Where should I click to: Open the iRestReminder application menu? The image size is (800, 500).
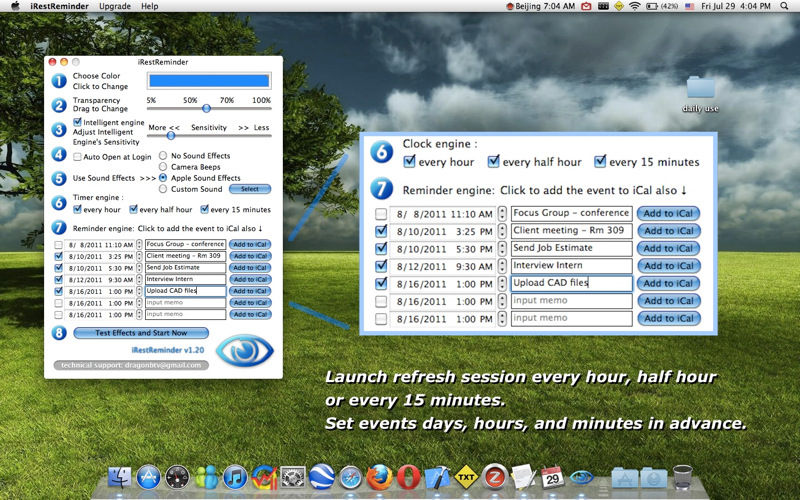coord(59,6)
